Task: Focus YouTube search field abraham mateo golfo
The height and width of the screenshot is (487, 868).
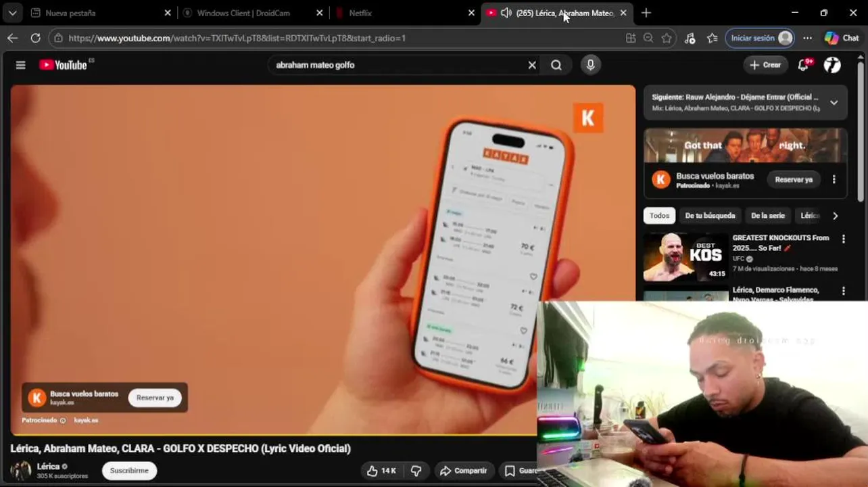Action: (x=399, y=65)
